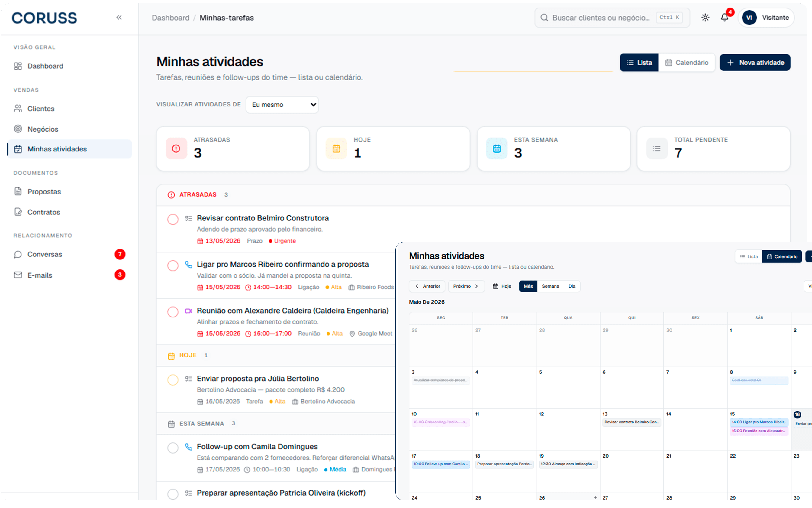Click Google Meet location tag
Screen dimensions: 812x508
pos(371,334)
